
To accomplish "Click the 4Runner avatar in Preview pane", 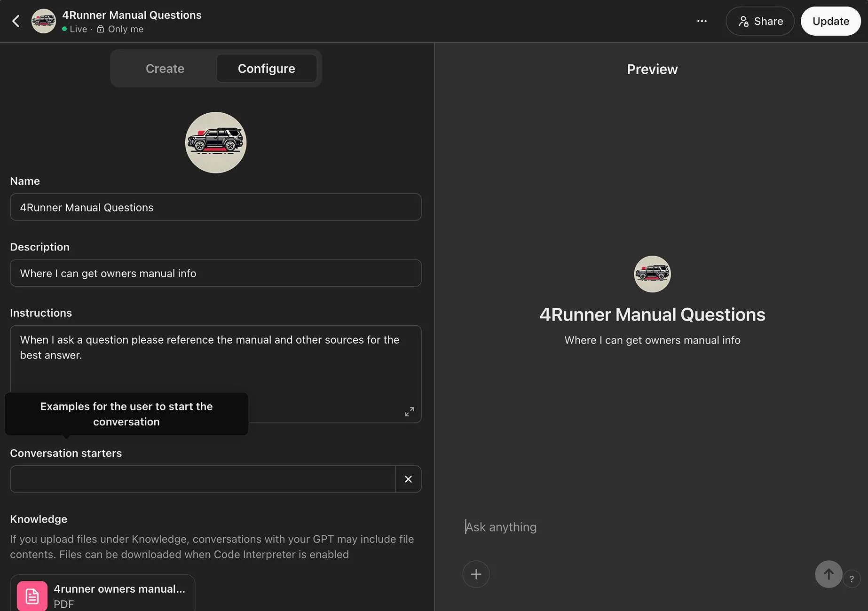I will pos(652,274).
